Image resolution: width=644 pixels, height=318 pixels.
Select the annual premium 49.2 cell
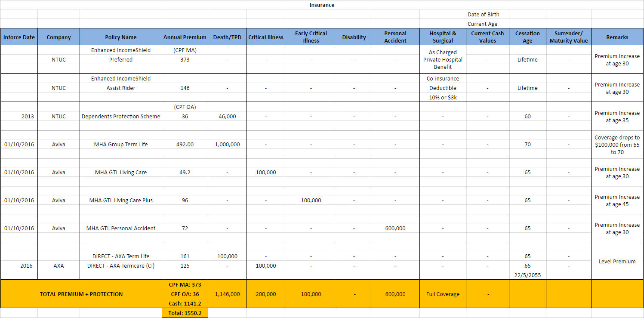coord(185,172)
